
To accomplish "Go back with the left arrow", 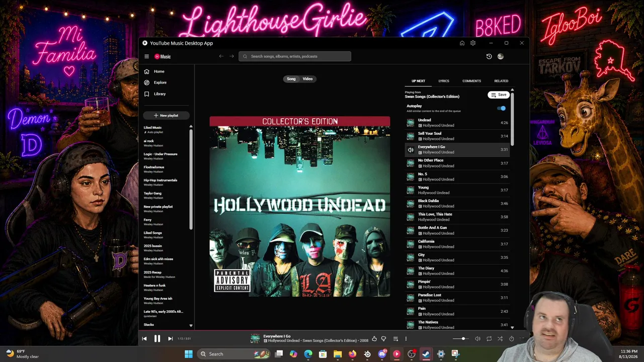I will coord(221,56).
